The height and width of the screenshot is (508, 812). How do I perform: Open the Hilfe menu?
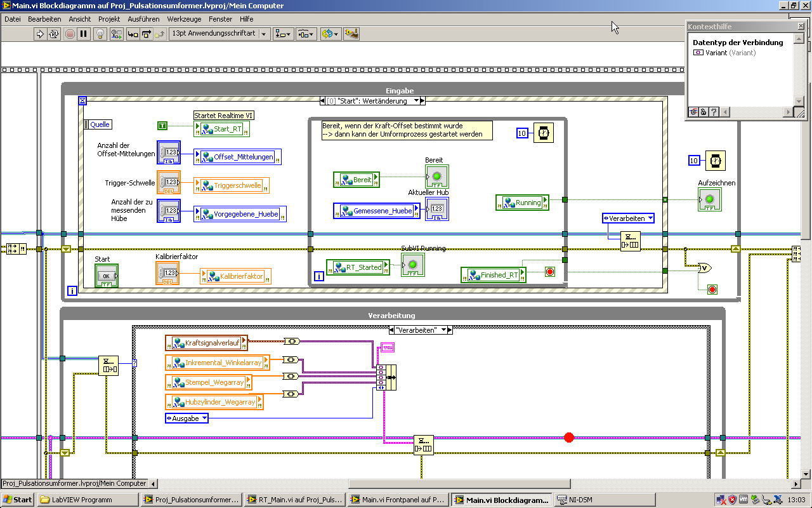click(x=247, y=19)
